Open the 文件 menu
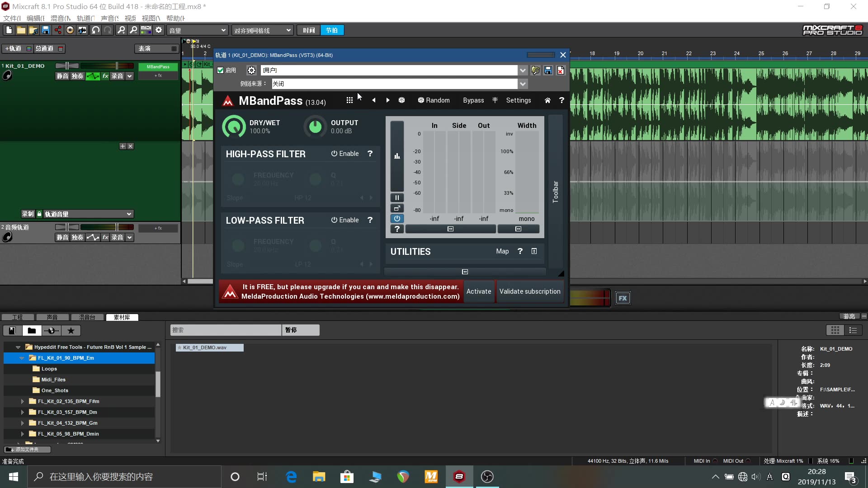 coord(12,18)
